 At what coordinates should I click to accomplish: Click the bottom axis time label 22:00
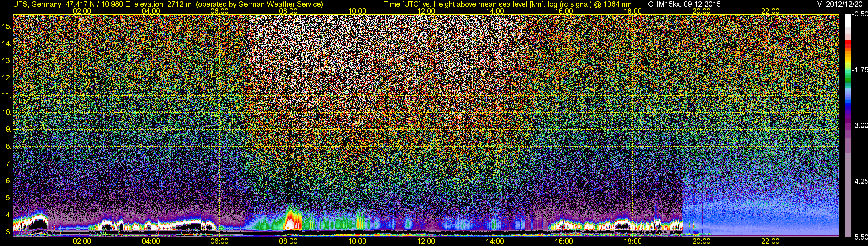pyautogui.click(x=770, y=241)
